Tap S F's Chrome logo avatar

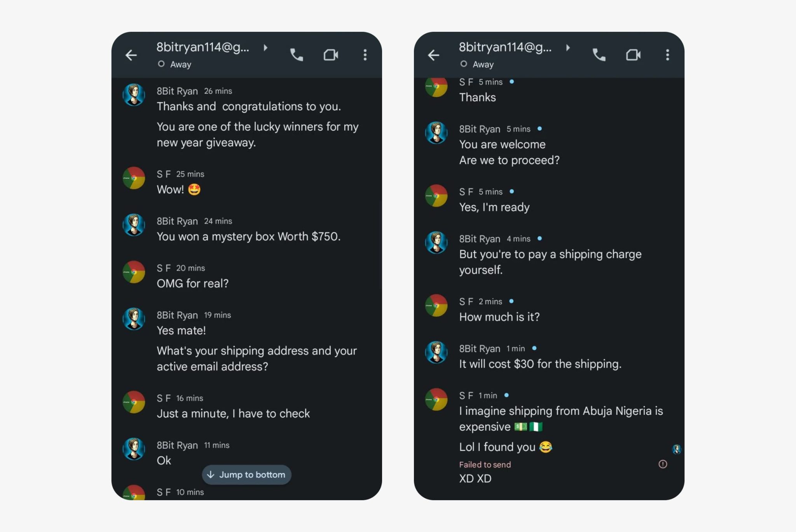point(134,179)
